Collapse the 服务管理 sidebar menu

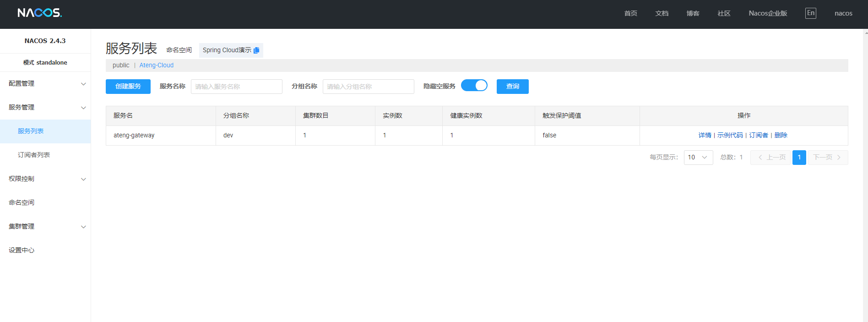click(45, 108)
